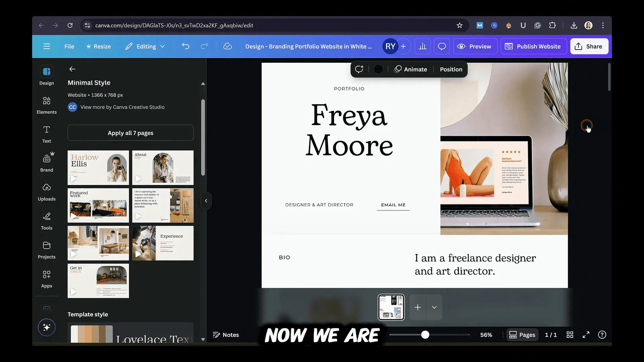The height and width of the screenshot is (362, 644).
Task: Open the Resize menu
Action: [x=99, y=46]
